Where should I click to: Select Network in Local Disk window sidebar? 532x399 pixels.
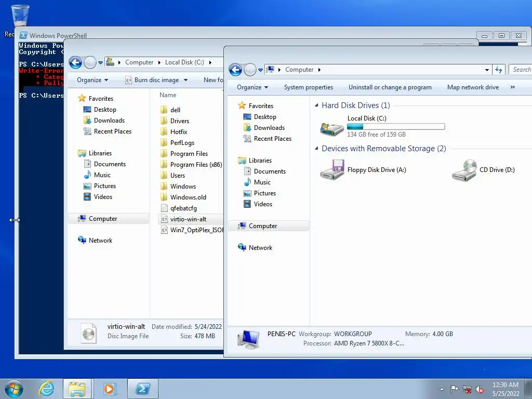click(100, 241)
